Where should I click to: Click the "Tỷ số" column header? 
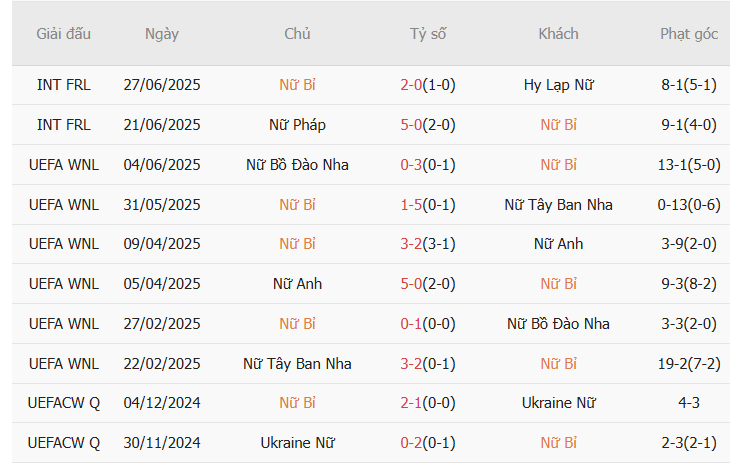[x=427, y=34]
